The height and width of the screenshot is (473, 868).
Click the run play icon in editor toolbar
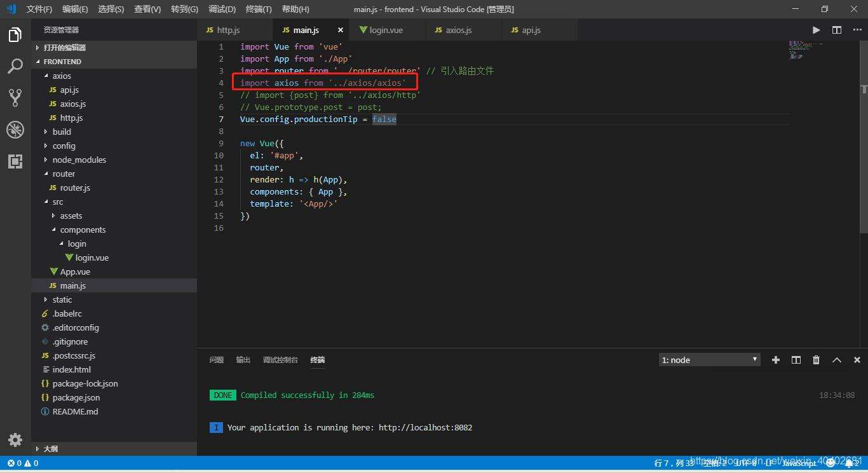coord(817,30)
